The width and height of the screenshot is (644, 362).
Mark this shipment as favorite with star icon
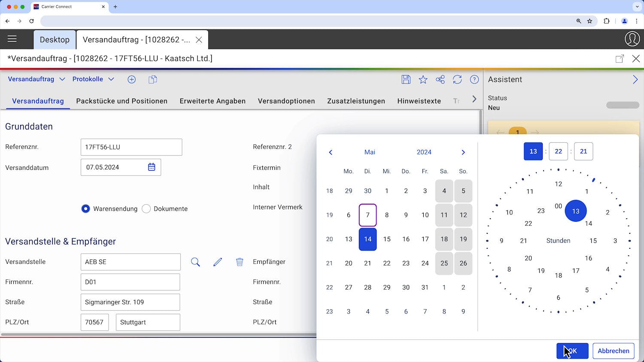pos(423,79)
